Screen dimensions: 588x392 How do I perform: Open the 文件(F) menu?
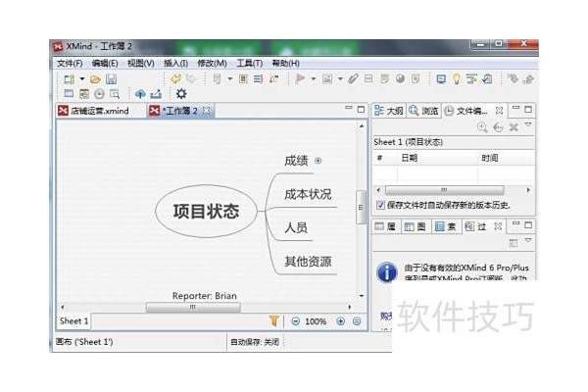(70, 64)
